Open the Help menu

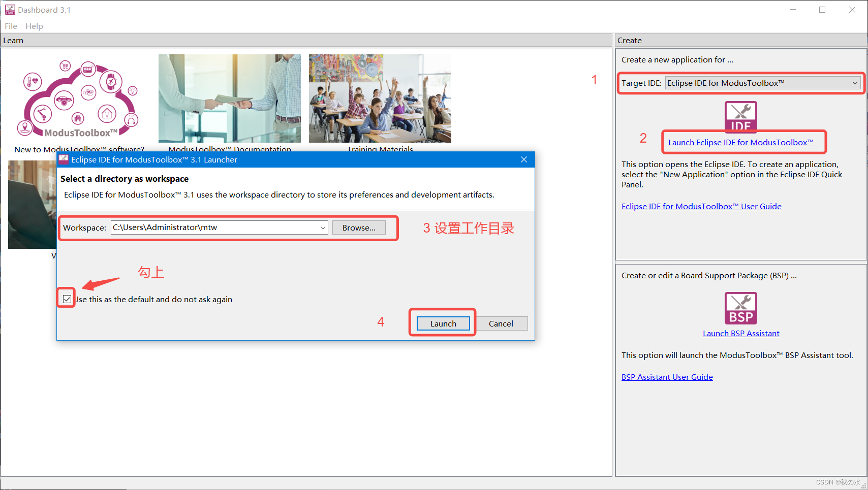click(x=34, y=26)
